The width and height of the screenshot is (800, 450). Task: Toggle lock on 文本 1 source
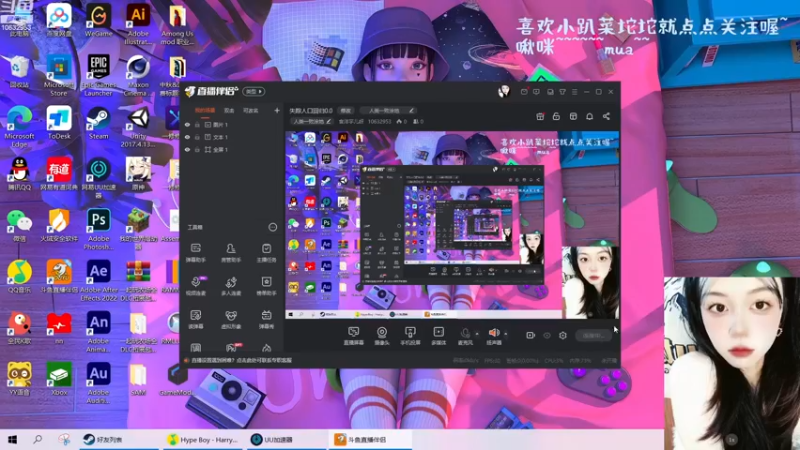[x=197, y=137]
